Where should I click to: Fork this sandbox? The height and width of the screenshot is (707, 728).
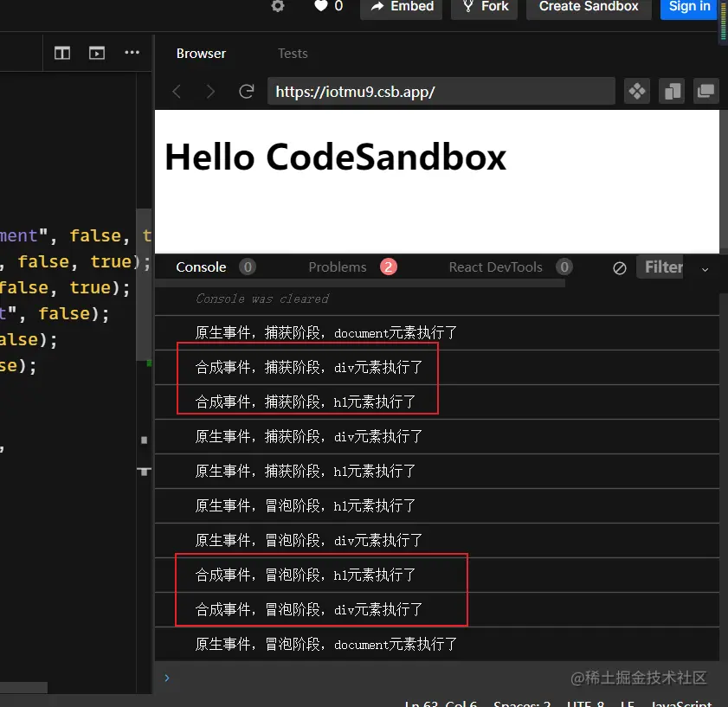[484, 7]
